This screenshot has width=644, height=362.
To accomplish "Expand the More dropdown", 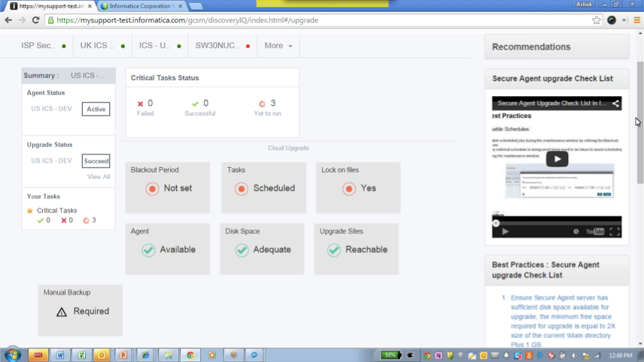I will click(278, 46).
